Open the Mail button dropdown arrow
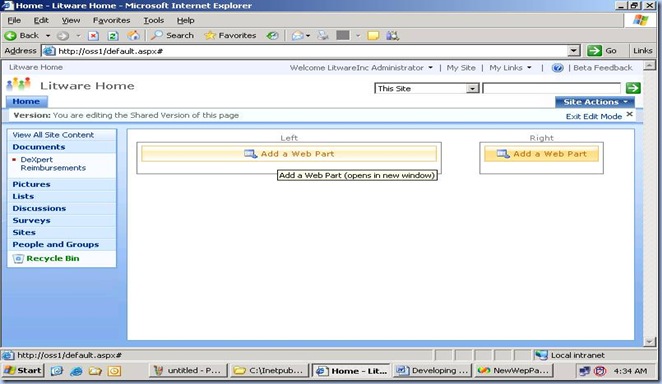Viewport: 662px width, 384px height. (308, 36)
